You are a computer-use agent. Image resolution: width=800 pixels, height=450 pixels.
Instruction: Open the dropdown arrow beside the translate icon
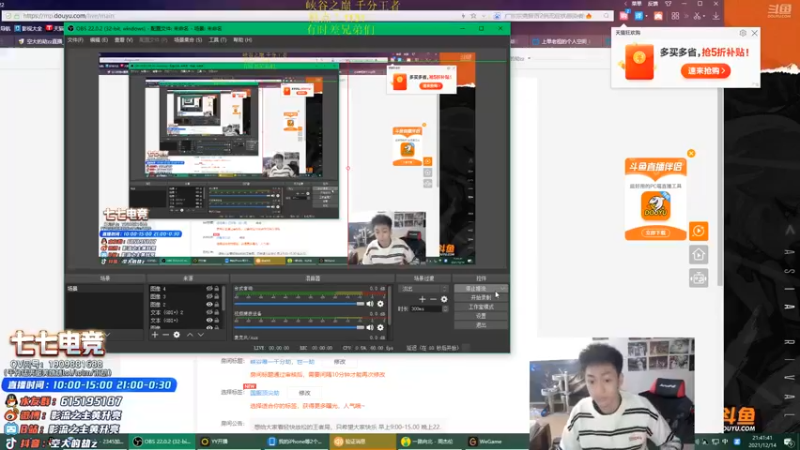[646, 16]
